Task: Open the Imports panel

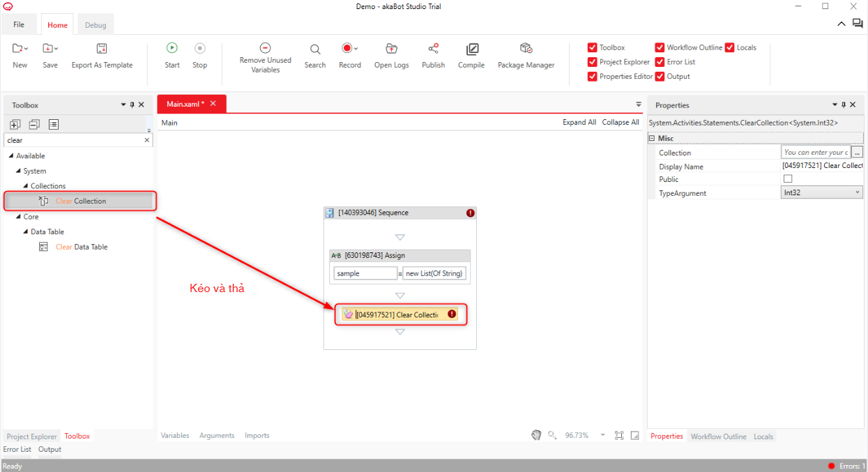Action: (257, 435)
